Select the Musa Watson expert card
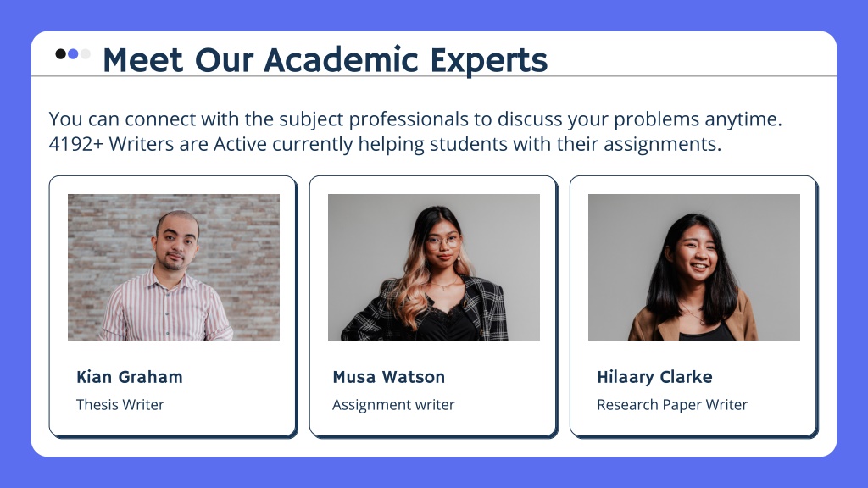The height and width of the screenshot is (488, 868). click(433, 307)
